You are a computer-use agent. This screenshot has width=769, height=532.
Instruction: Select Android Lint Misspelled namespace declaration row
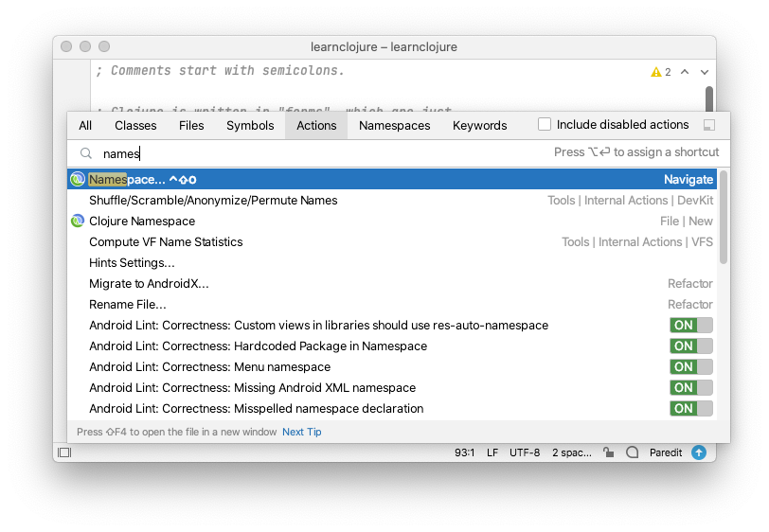392,409
